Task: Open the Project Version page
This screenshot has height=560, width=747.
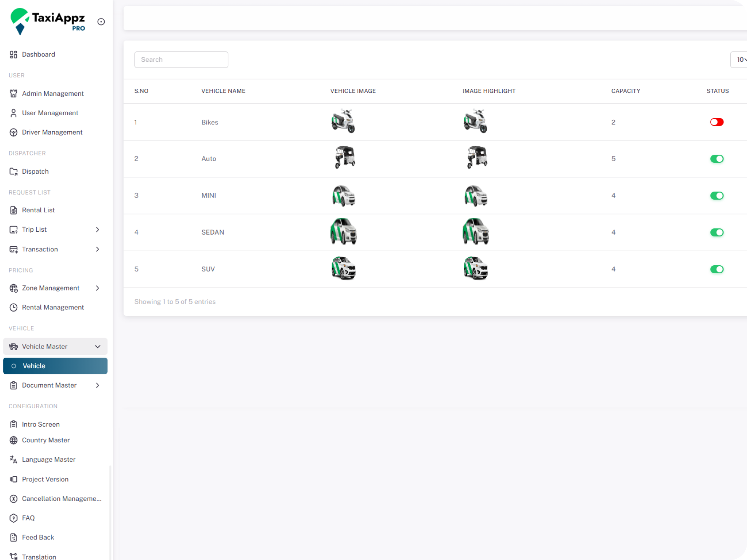Action: 45,479
